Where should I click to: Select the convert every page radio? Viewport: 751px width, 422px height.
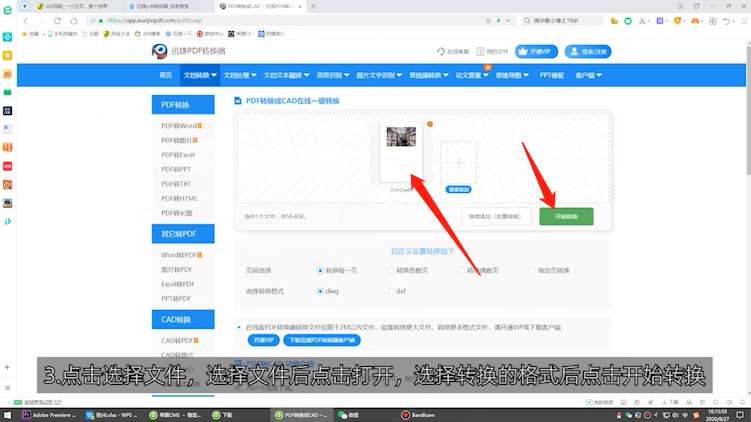tap(320, 271)
